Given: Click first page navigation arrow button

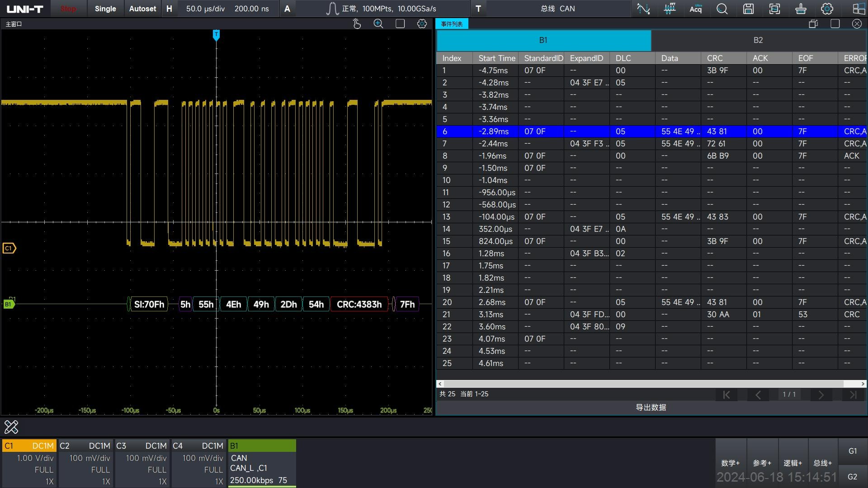Looking at the screenshot, I should pos(726,394).
